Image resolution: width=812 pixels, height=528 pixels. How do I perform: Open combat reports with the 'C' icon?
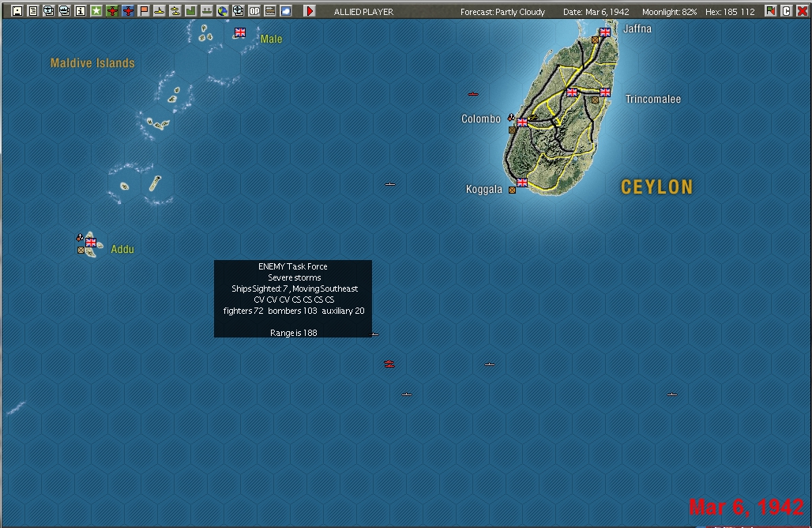(x=787, y=10)
